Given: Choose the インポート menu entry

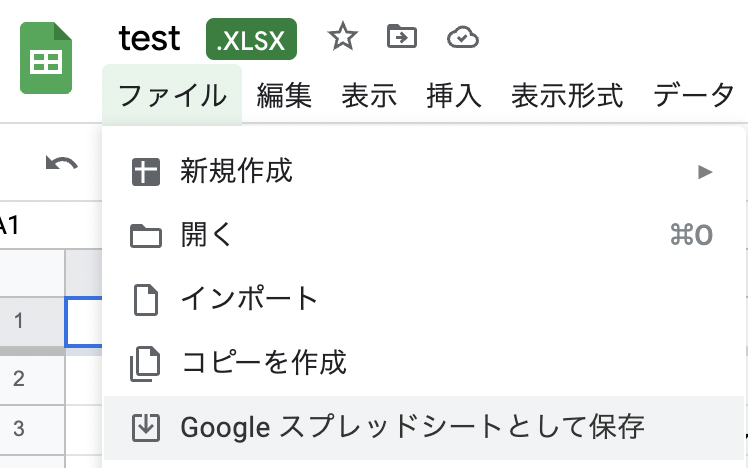Looking at the screenshot, I should pyautogui.click(x=424, y=299).
